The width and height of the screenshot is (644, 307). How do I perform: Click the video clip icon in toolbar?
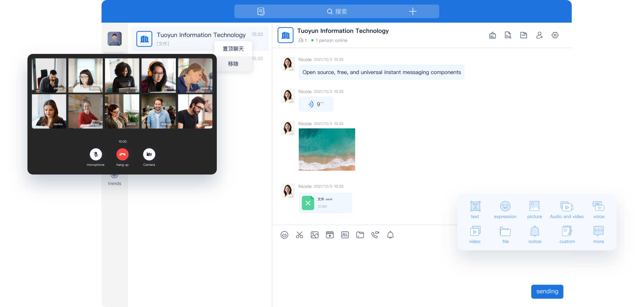coord(330,235)
